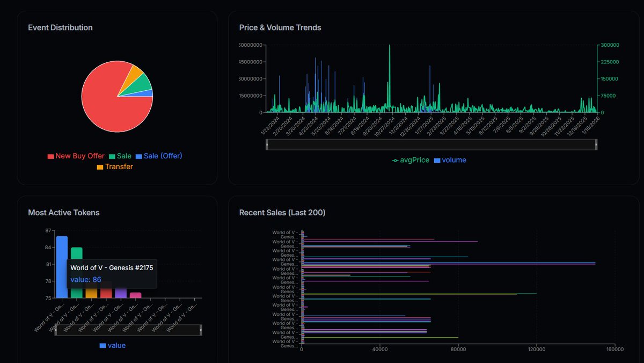Click the orange bar in Most Active Tokens
Viewport: 644px width, 363px height.
pos(91,293)
